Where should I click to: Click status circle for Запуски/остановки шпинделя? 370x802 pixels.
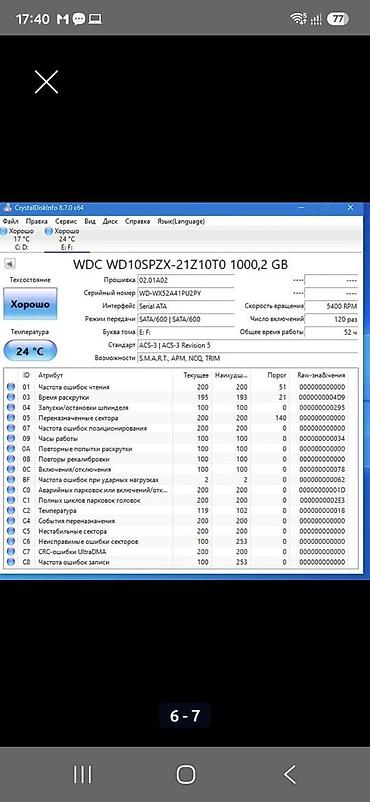[x=11, y=408]
